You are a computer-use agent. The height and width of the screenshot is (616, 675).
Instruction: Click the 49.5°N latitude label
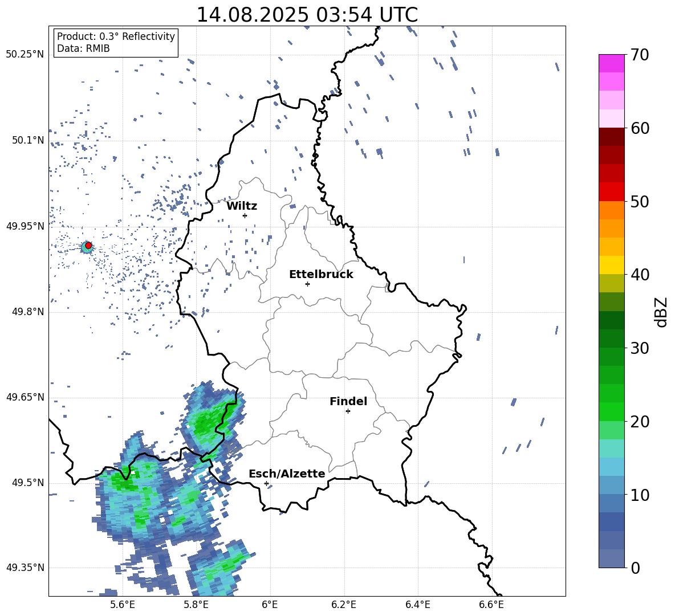29,483
